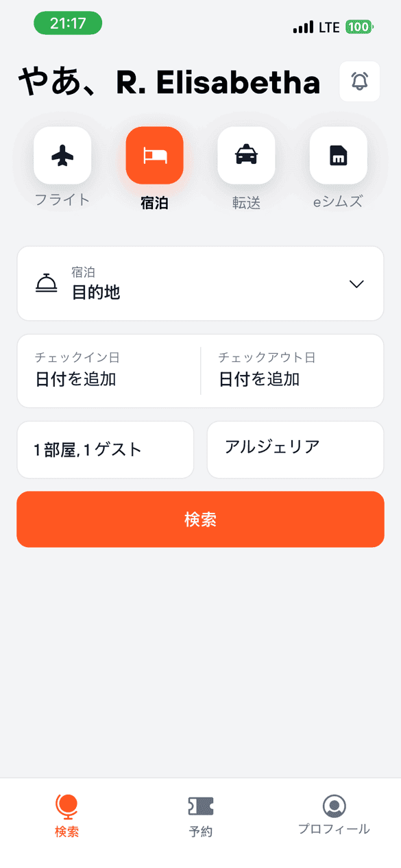401x868 pixels.
Task: Select the フライト (flights) airplane icon
Action: click(62, 156)
